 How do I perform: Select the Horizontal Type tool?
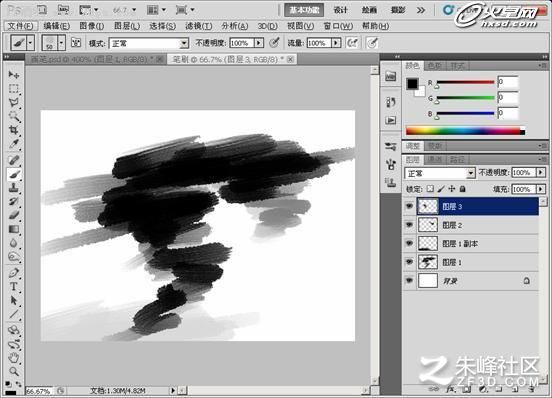[x=14, y=286]
